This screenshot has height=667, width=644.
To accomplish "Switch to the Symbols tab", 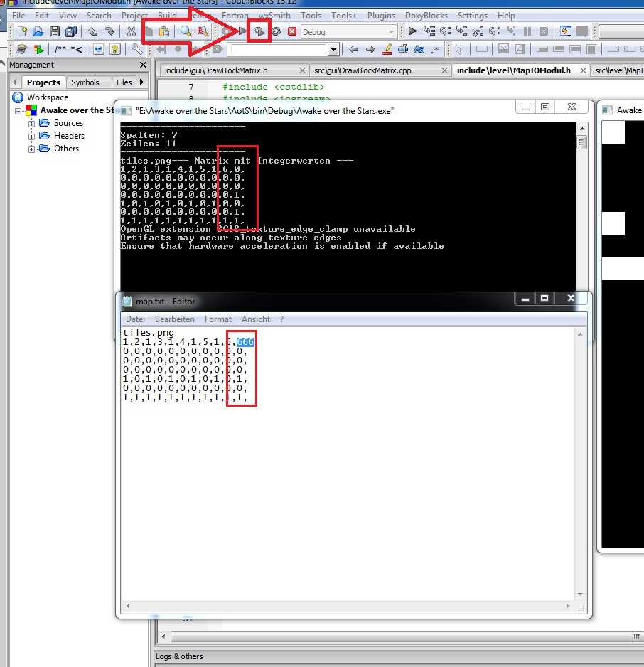I will (x=85, y=82).
